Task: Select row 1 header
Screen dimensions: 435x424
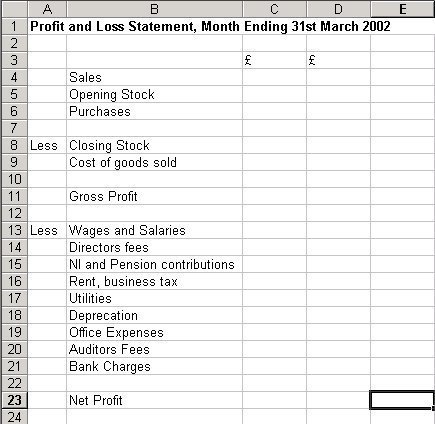Action: (14, 26)
